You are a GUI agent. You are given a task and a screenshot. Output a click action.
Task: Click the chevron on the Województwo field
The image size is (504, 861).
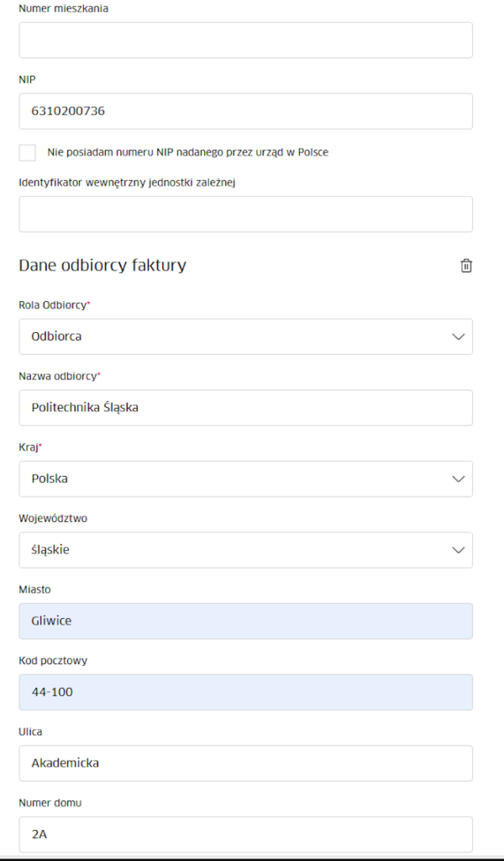click(x=458, y=549)
